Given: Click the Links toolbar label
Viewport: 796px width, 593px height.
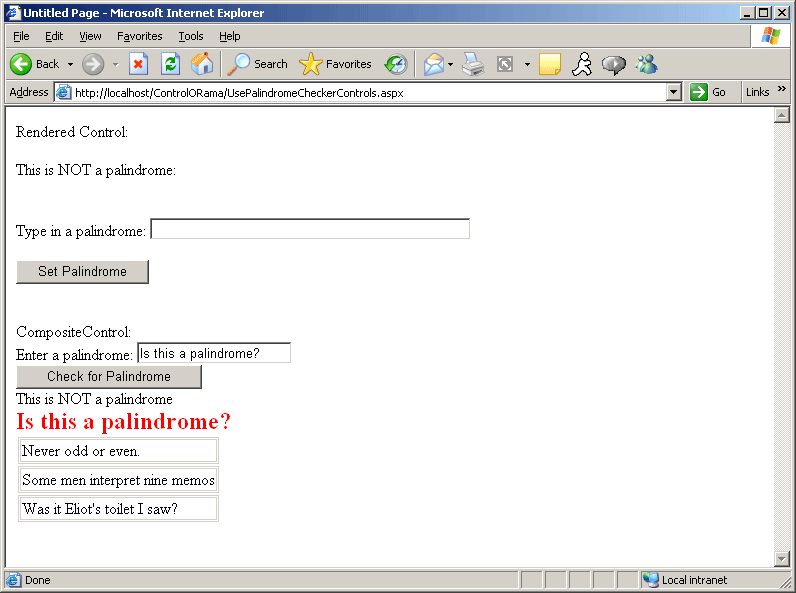Looking at the screenshot, I should point(757,92).
